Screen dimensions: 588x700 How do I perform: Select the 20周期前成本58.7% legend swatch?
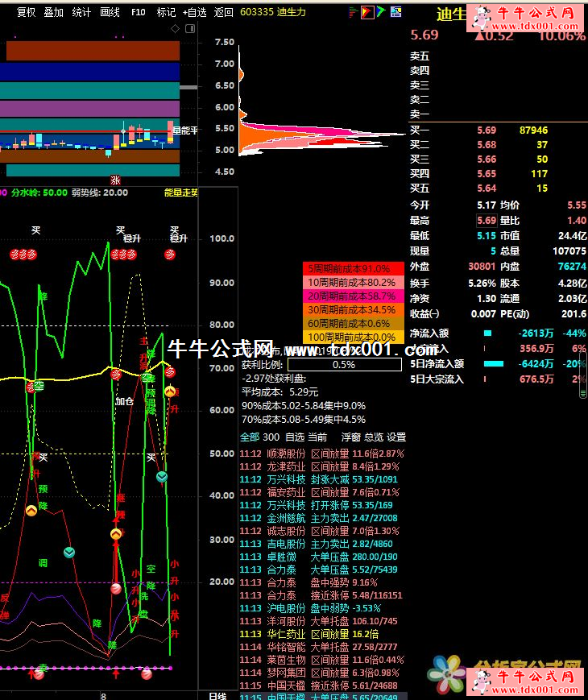point(353,296)
